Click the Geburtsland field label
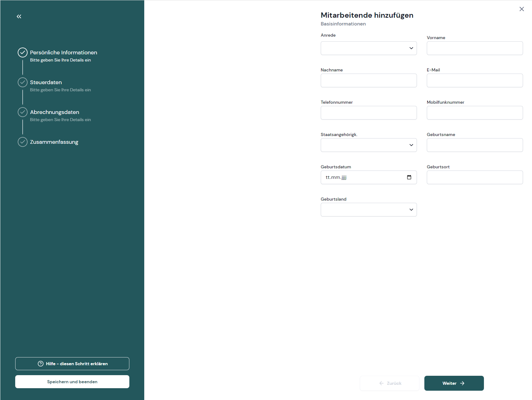The image size is (532, 400). [333, 199]
